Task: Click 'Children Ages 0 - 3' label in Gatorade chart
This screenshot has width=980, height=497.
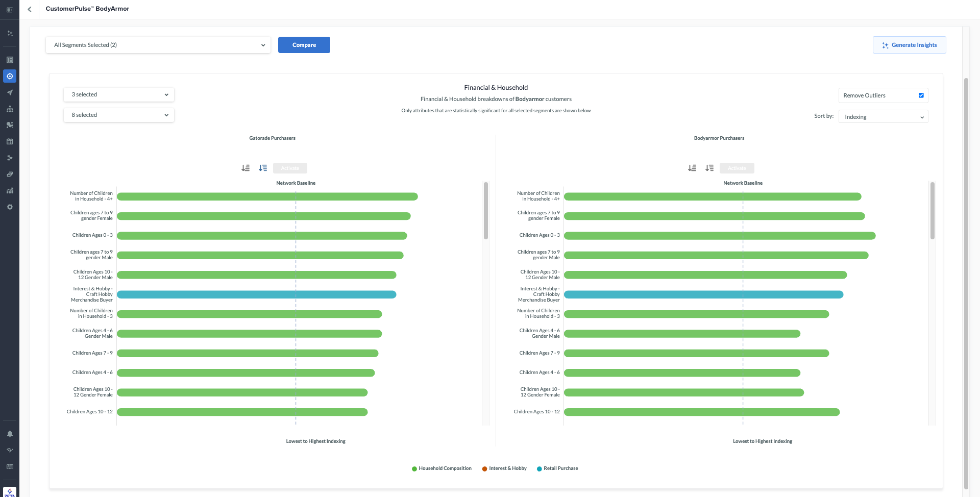Action: point(92,235)
